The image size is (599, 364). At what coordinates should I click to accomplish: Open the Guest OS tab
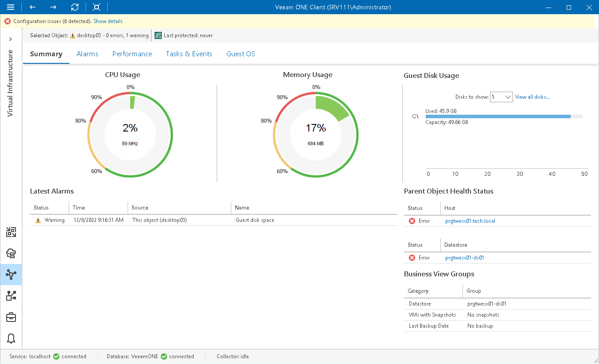pos(240,54)
